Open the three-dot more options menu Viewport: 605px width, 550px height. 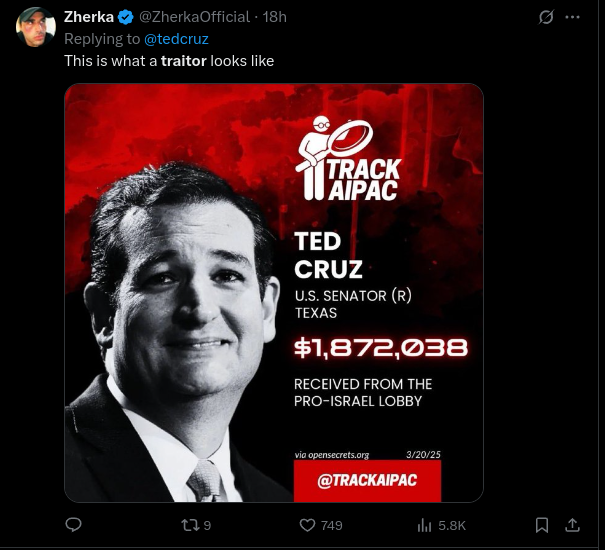573,17
